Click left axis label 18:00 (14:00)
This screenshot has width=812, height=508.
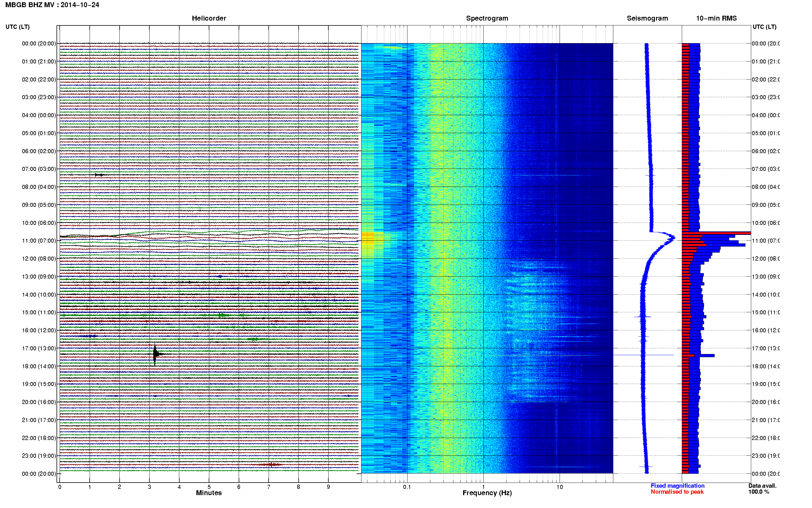(39, 366)
